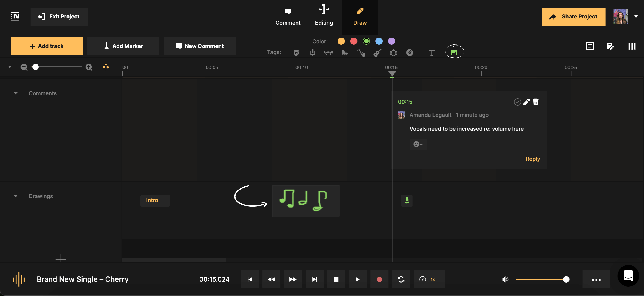The height and width of the screenshot is (296, 644).
Task: Collapse the Drawings section
Action: click(16, 196)
